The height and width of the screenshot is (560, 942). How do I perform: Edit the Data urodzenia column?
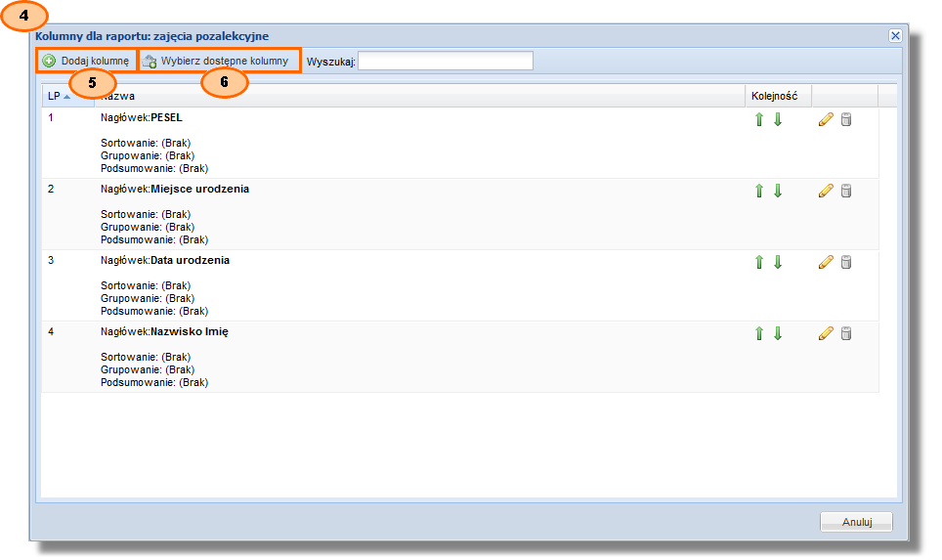click(826, 262)
